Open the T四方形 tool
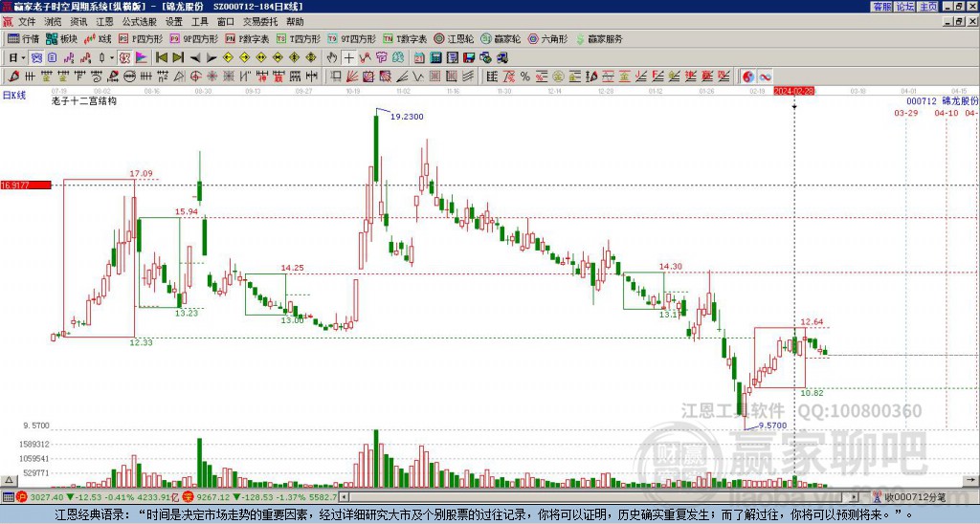Image resolution: width=980 pixels, height=524 pixels. (x=299, y=38)
